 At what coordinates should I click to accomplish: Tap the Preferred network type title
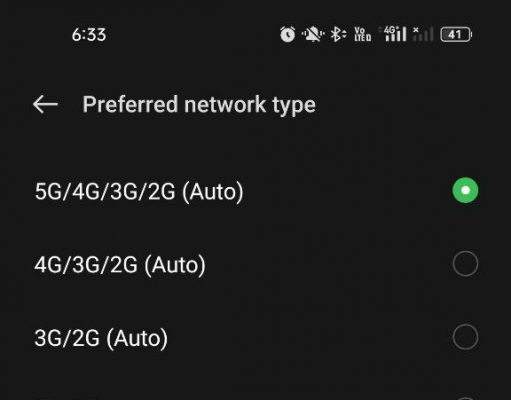[x=199, y=105]
